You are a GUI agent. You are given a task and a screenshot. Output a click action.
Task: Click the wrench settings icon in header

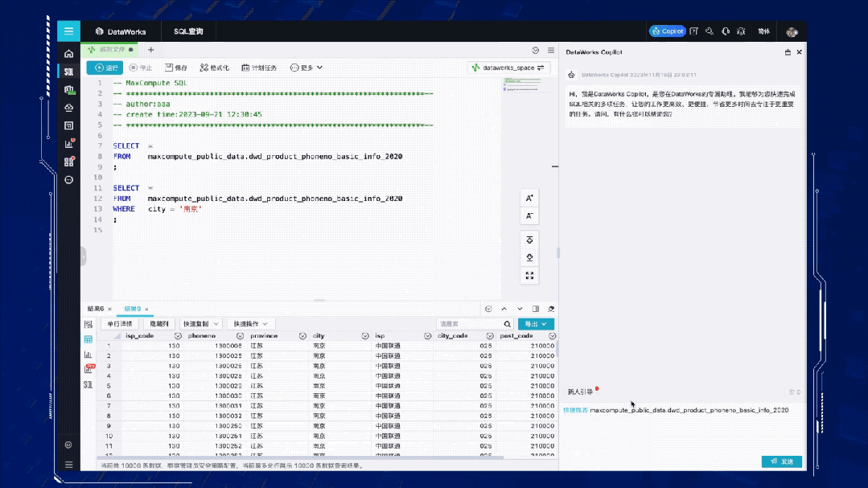point(710,31)
